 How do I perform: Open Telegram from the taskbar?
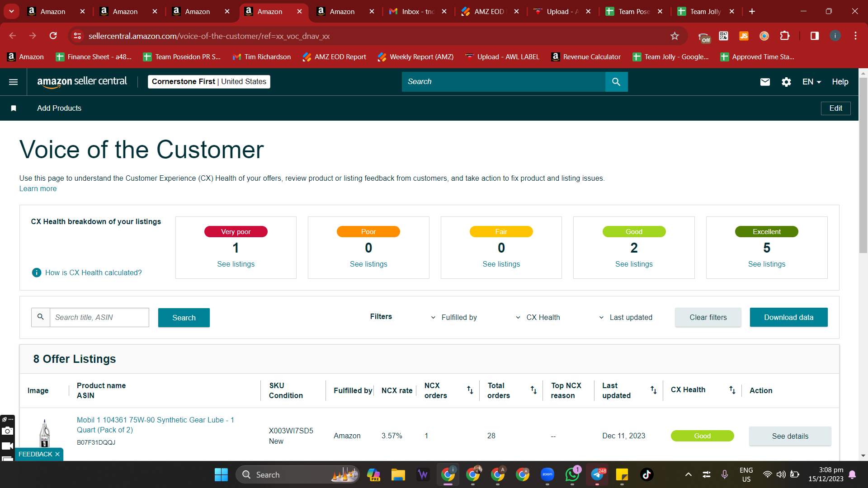tap(597, 474)
